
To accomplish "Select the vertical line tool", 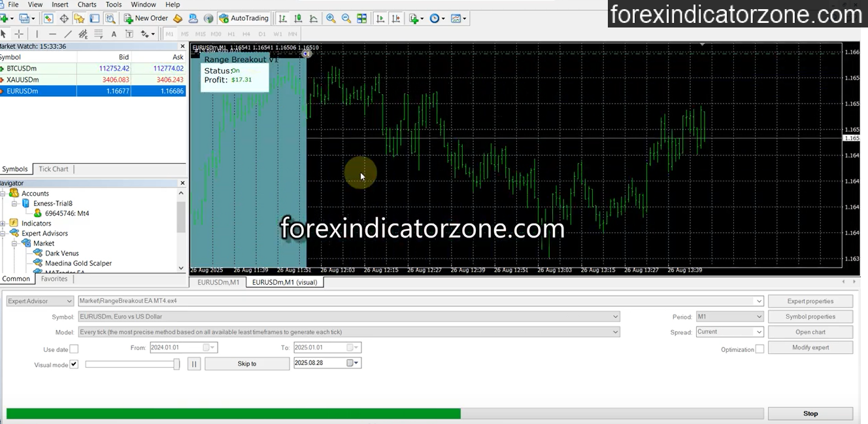I will click(x=37, y=33).
